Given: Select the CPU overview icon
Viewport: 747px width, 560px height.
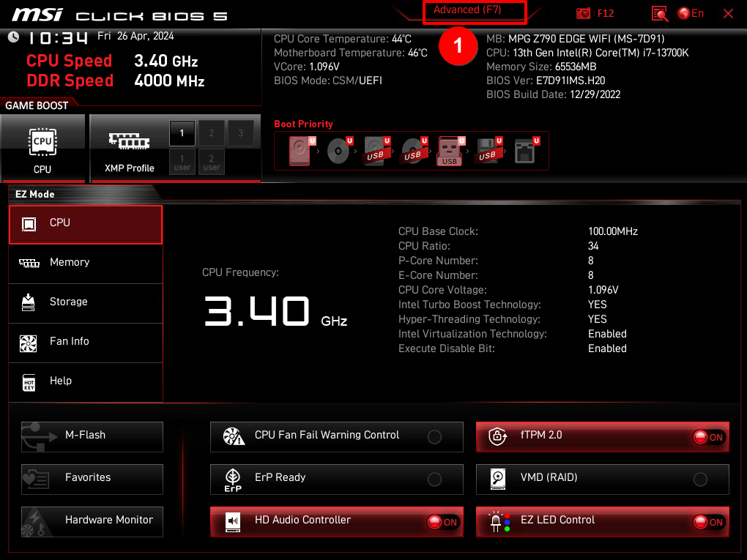Looking at the screenshot, I should [85, 224].
